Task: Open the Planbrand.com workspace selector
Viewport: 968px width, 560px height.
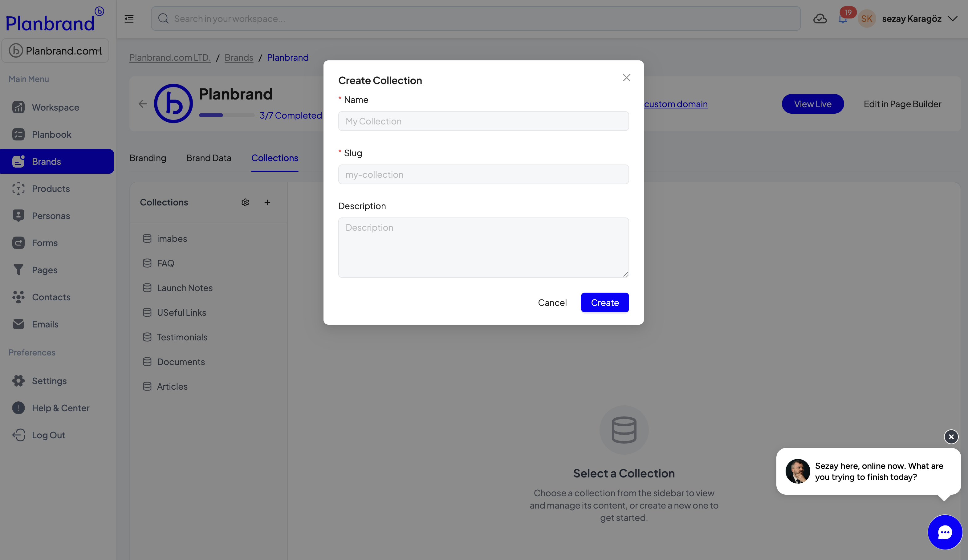Action: [x=55, y=51]
